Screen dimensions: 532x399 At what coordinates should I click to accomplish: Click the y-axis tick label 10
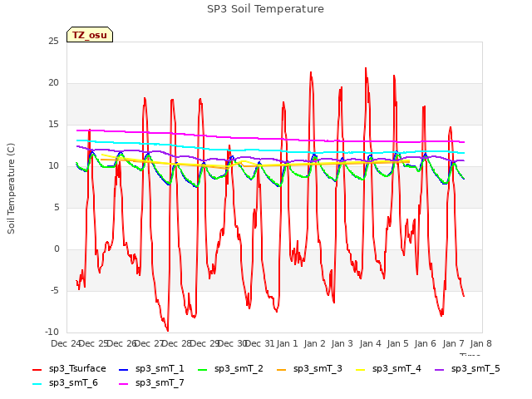[53, 166]
